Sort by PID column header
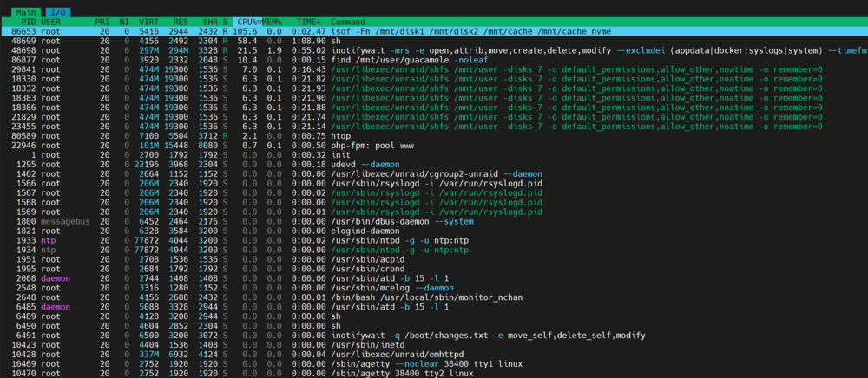Viewport: 868px width, 378px height. [28, 22]
